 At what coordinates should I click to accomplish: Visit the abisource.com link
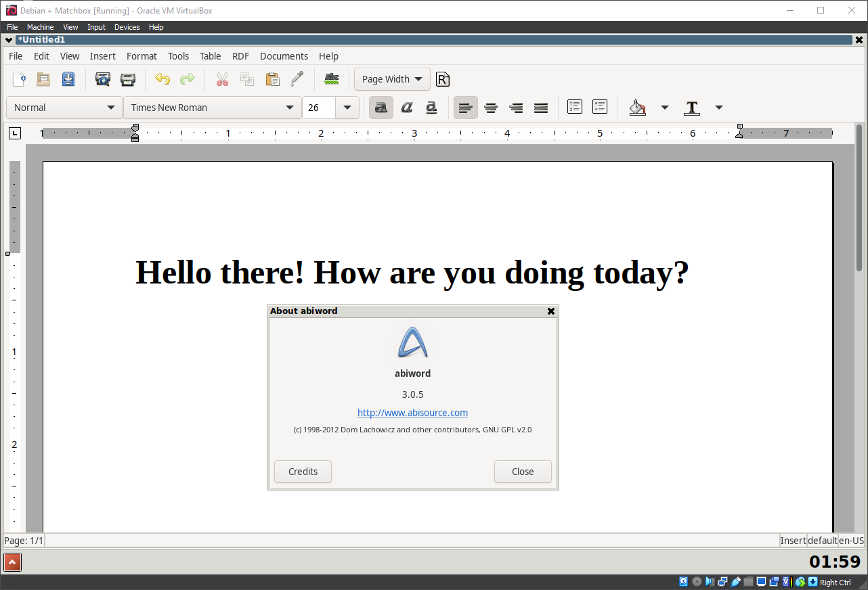point(412,412)
